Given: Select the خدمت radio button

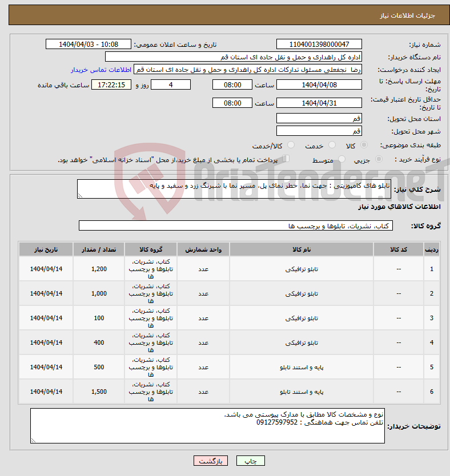Looking at the screenshot, I should [x=332, y=145].
